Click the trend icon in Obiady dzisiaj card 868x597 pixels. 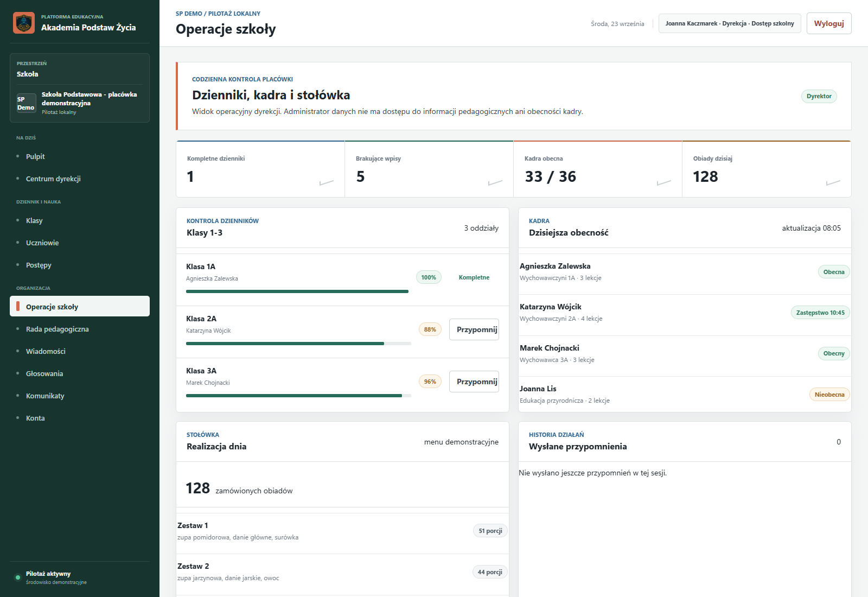tap(833, 182)
